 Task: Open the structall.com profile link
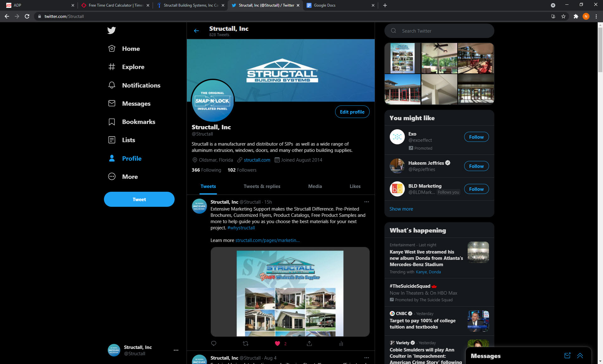point(257,160)
